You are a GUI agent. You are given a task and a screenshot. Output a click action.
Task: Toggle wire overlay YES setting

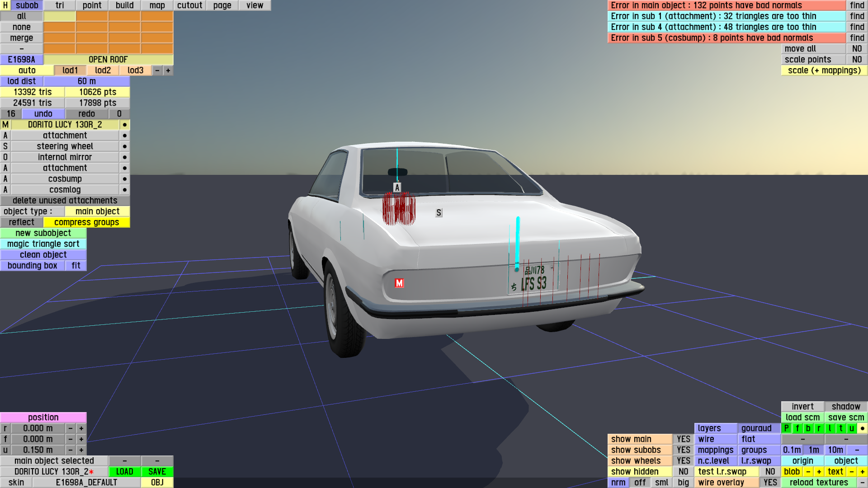click(770, 483)
